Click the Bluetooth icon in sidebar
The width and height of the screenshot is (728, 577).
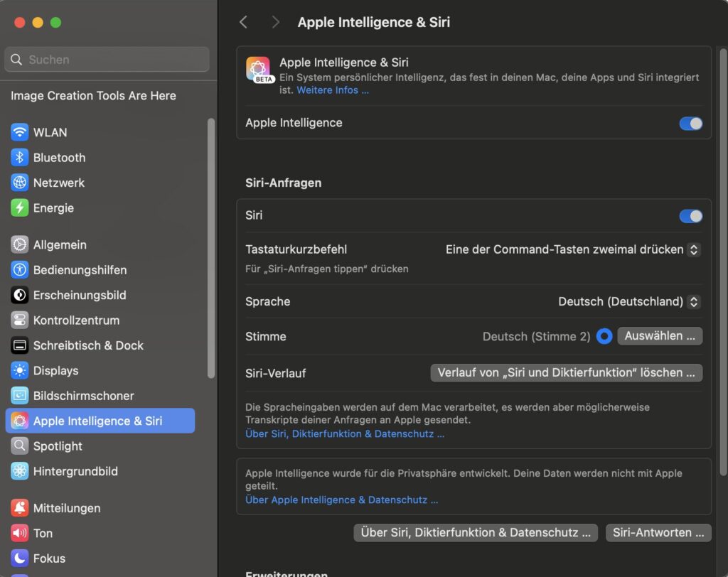point(19,157)
